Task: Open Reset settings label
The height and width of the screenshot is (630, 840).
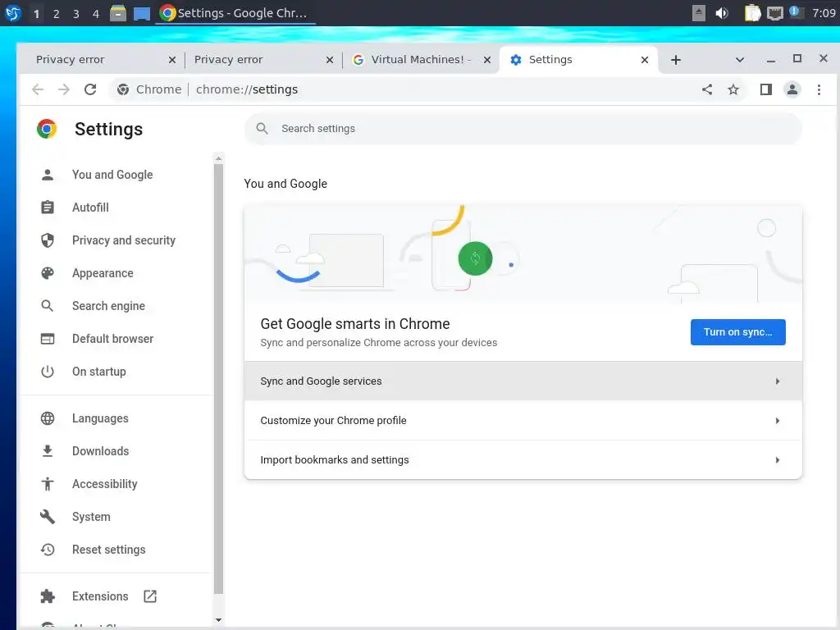Action: [x=109, y=550]
